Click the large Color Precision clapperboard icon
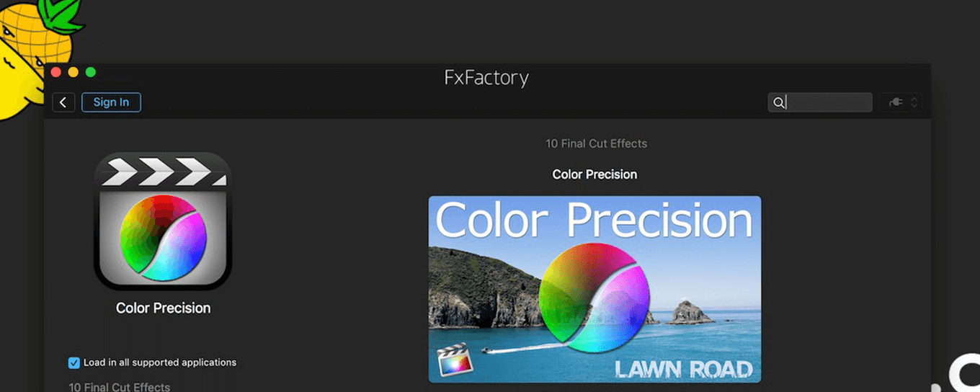This screenshot has width=980, height=392. (163, 220)
